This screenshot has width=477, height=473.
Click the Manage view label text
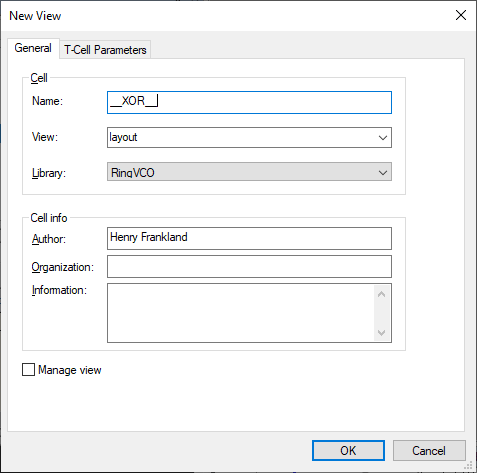pos(70,370)
